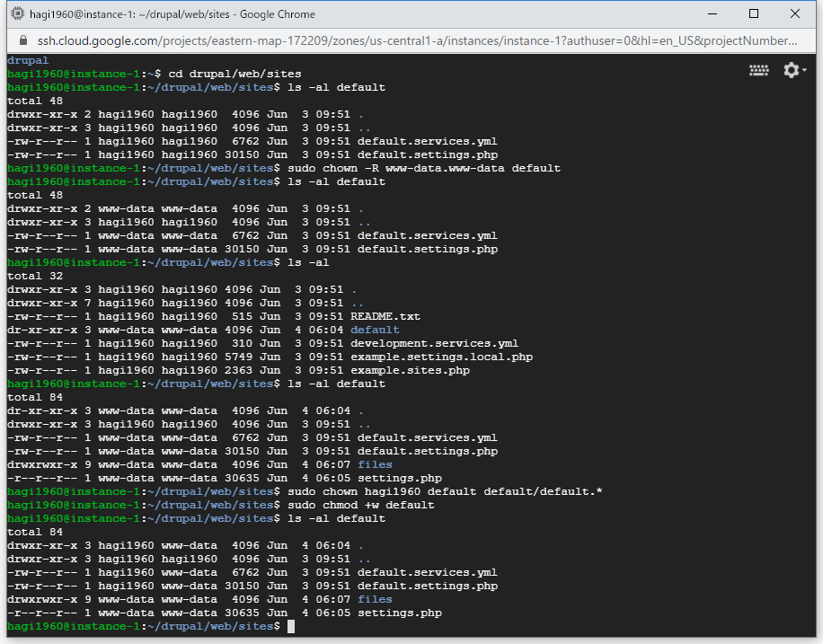Open the on-screen keyboard icon
Image resolution: width=823 pixels, height=644 pixels.
758,70
